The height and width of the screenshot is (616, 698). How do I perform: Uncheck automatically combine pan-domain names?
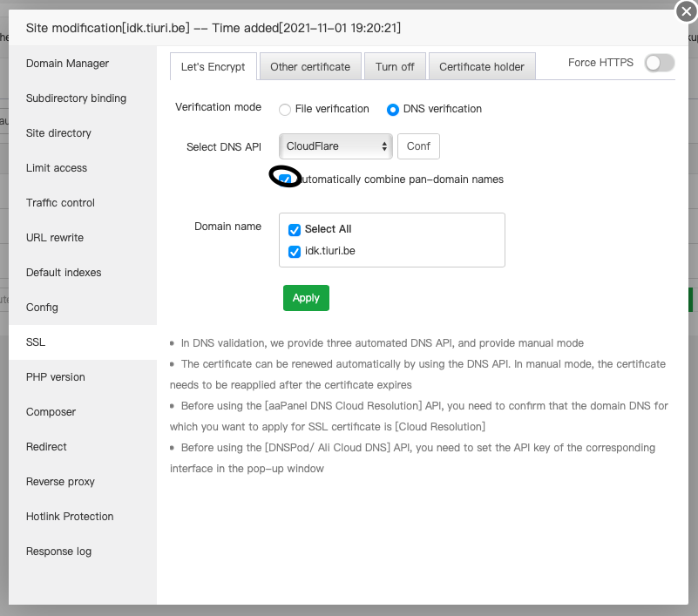pyautogui.click(x=286, y=179)
